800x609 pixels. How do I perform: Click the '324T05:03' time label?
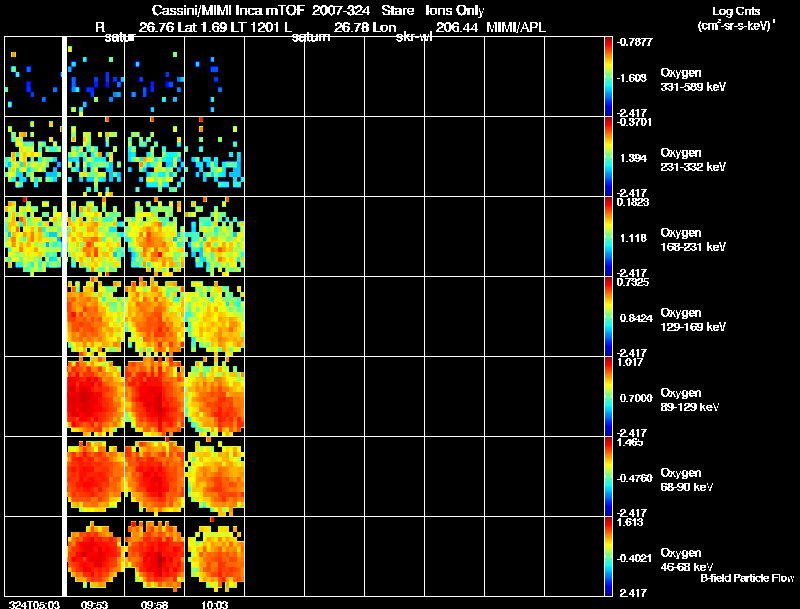coord(34,604)
